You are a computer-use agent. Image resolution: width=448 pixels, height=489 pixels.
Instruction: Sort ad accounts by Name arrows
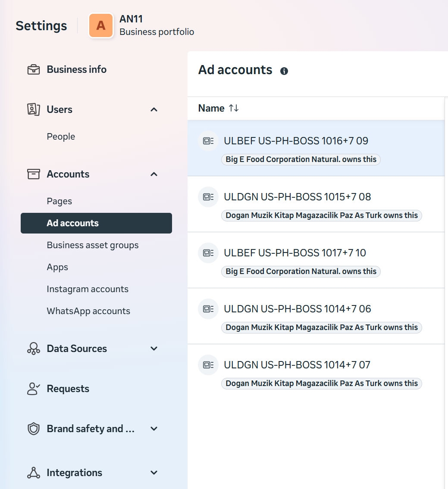coord(234,108)
